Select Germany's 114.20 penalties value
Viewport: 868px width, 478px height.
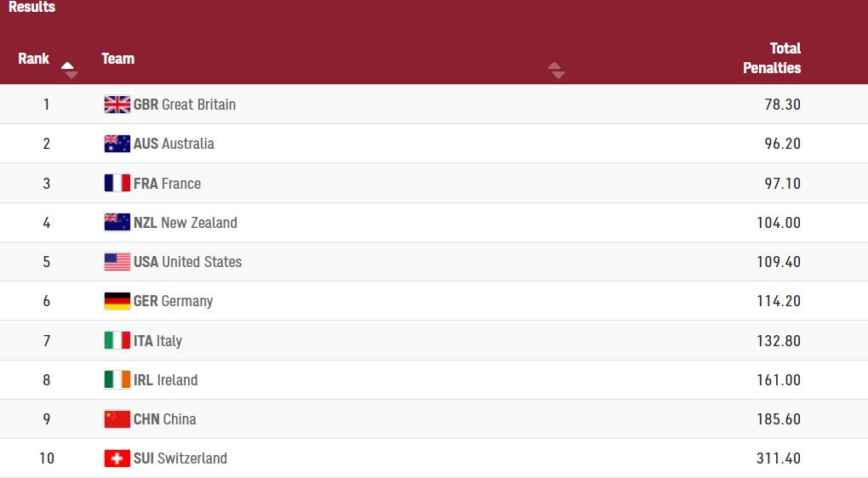pos(779,301)
